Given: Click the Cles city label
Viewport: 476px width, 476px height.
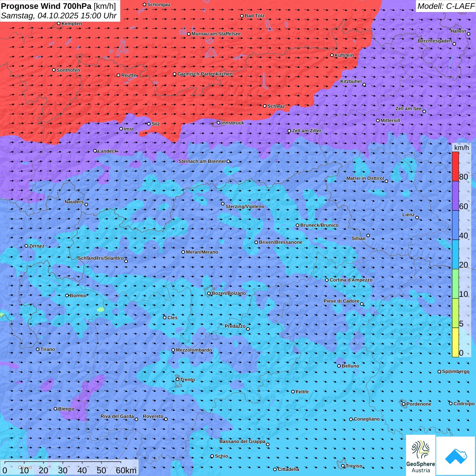Looking at the screenshot, I should tap(172, 318).
